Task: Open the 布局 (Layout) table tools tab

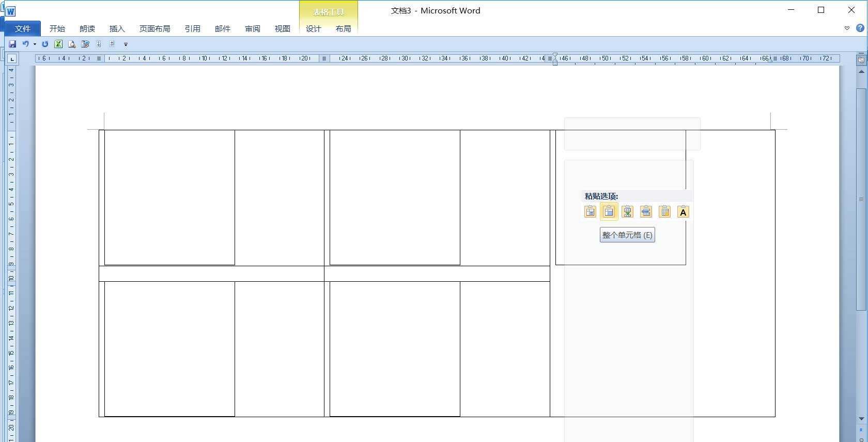Action: pos(343,28)
